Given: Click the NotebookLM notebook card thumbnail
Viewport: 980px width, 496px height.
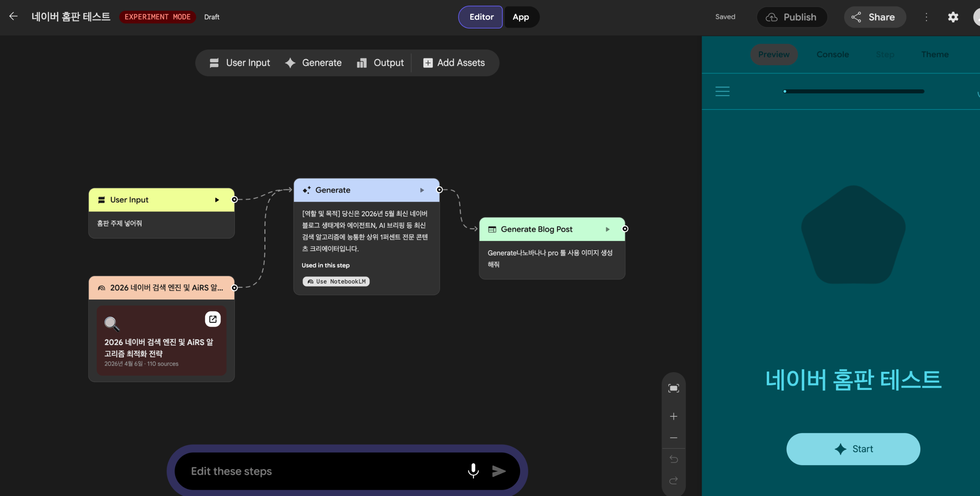Looking at the screenshot, I should (x=161, y=340).
